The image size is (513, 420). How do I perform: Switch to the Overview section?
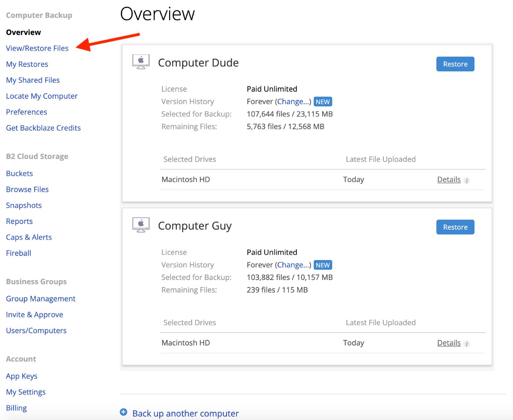tap(23, 32)
